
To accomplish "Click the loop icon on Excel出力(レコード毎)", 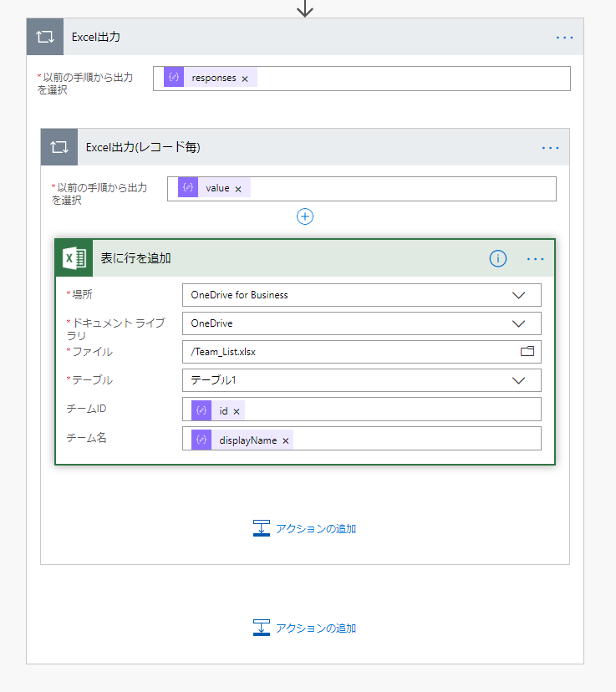I will point(58,146).
